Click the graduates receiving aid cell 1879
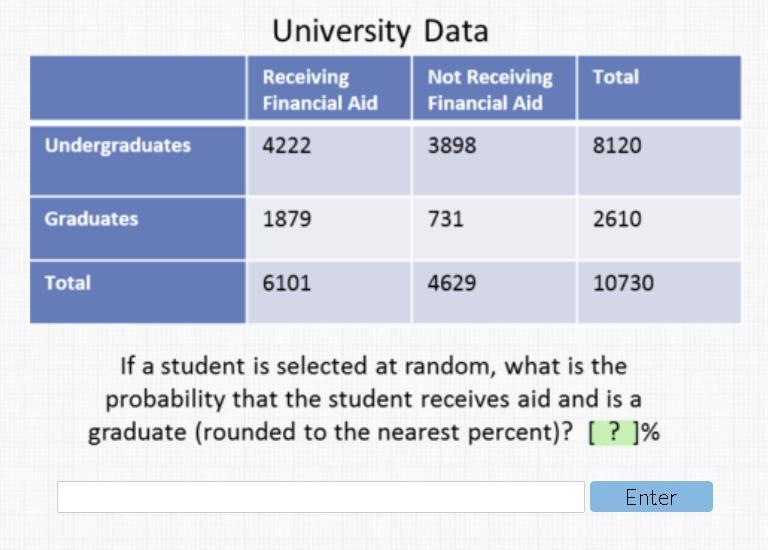This screenshot has width=768, height=550. tap(287, 219)
